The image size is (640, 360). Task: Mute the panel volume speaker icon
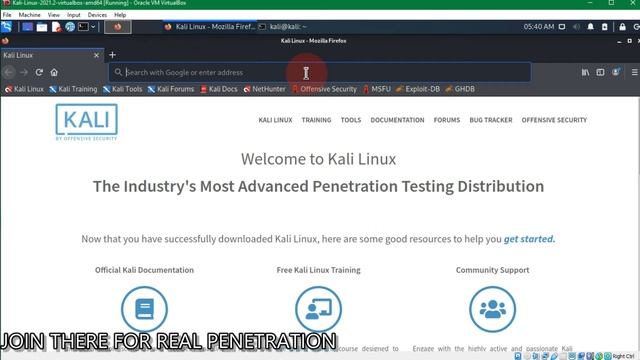(x=576, y=27)
